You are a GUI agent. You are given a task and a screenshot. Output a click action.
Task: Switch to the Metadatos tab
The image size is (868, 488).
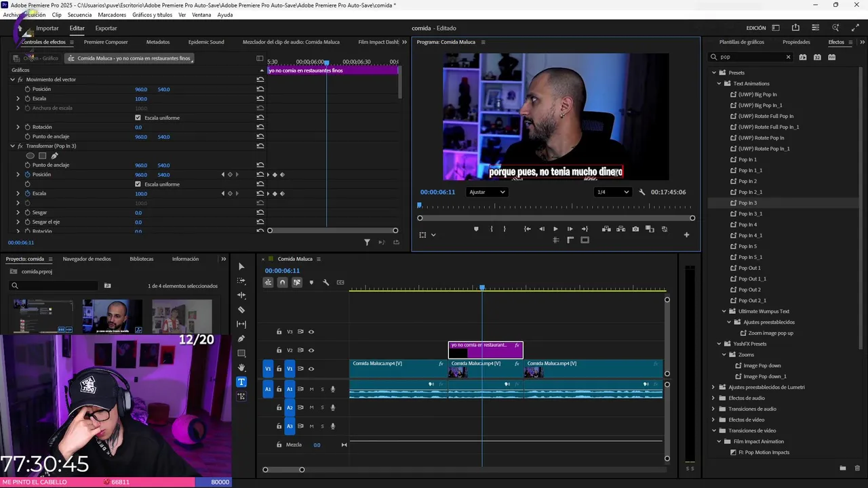coord(158,42)
